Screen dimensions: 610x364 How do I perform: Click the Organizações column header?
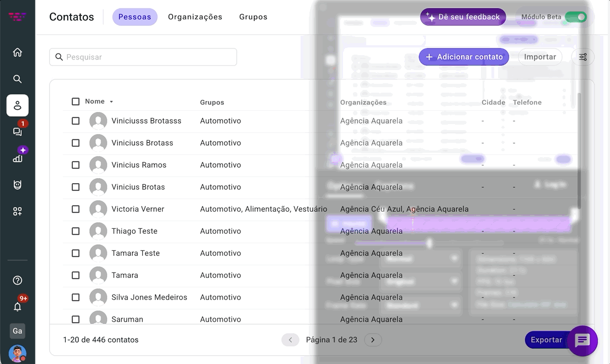click(x=363, y=102)
